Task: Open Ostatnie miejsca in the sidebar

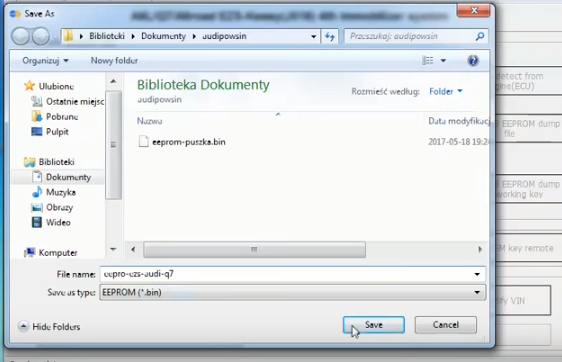Action: tap(75, 102)
